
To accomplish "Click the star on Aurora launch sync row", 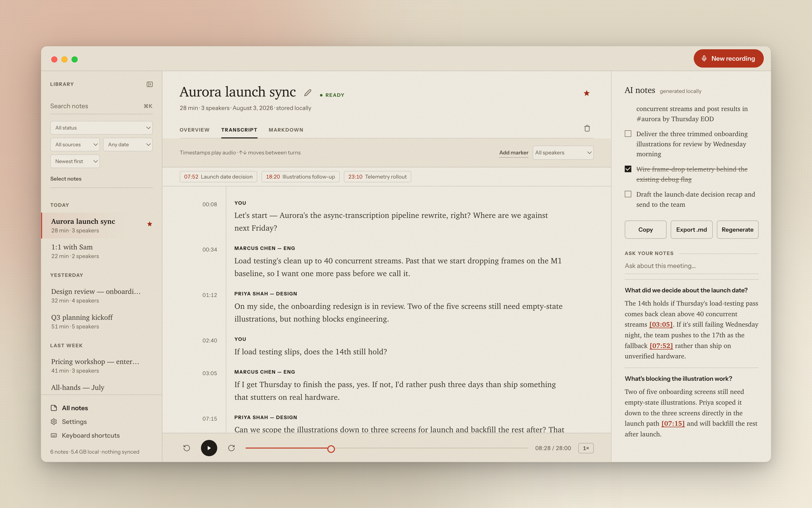I will 150,224.
